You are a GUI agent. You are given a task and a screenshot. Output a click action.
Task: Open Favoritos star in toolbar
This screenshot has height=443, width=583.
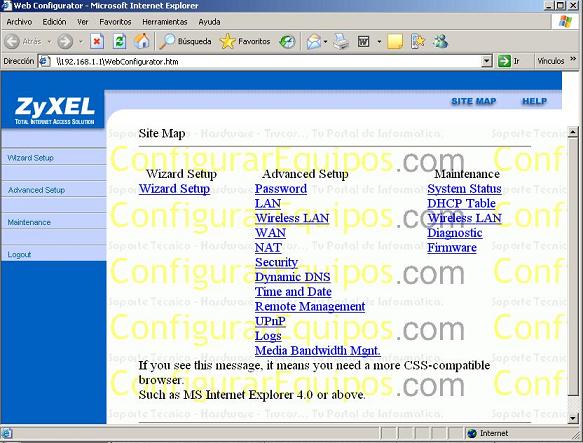point(245,41)
